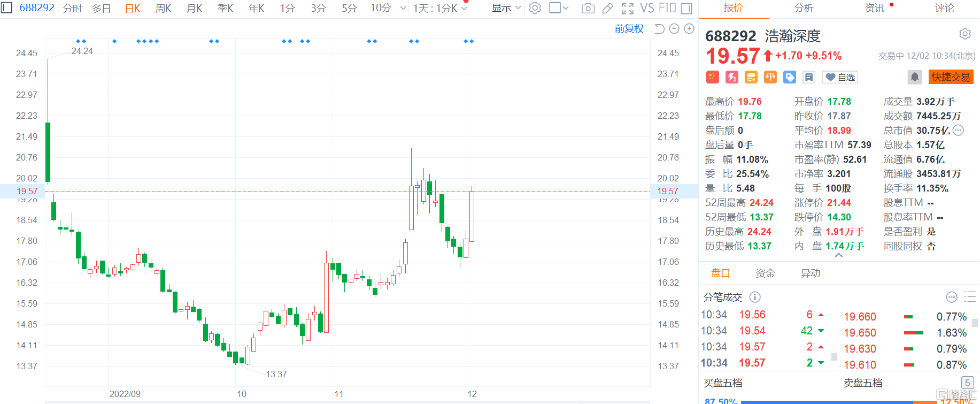Click the China flag market icon

(x=713, y=77)
